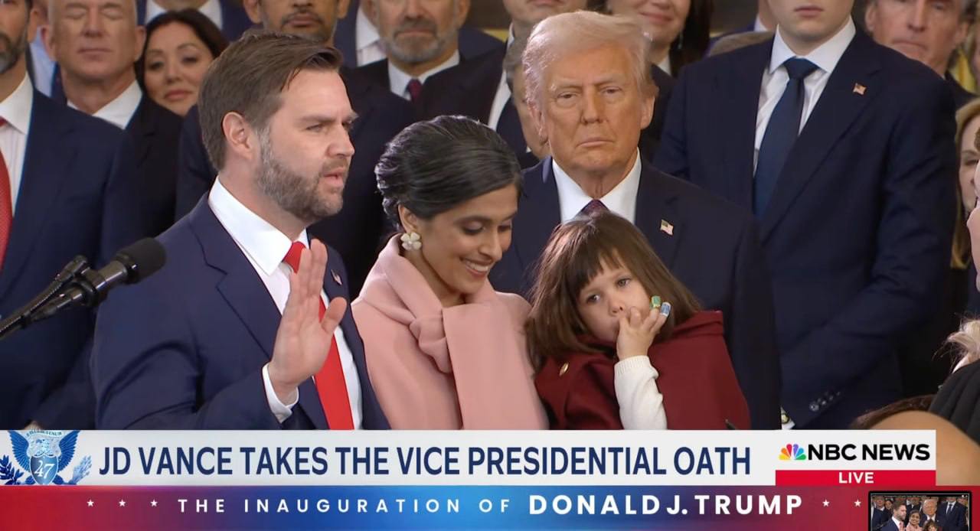Click the flower-shaped earring
The width and height of the screenshot is (980, 531).
tap(410, 241)
